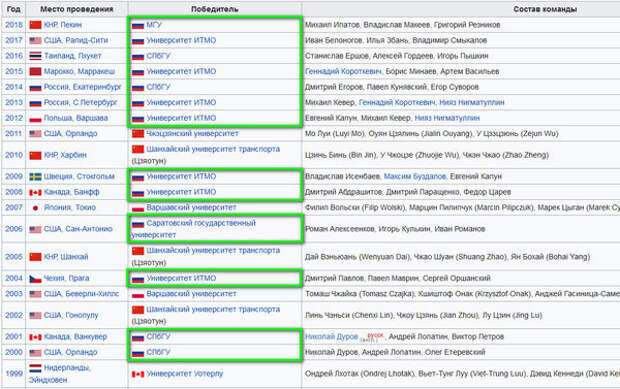This screenshot has width=620, height=389.
Task: Click the Thailand flag in the 2016 row
Action: [35, 56]
